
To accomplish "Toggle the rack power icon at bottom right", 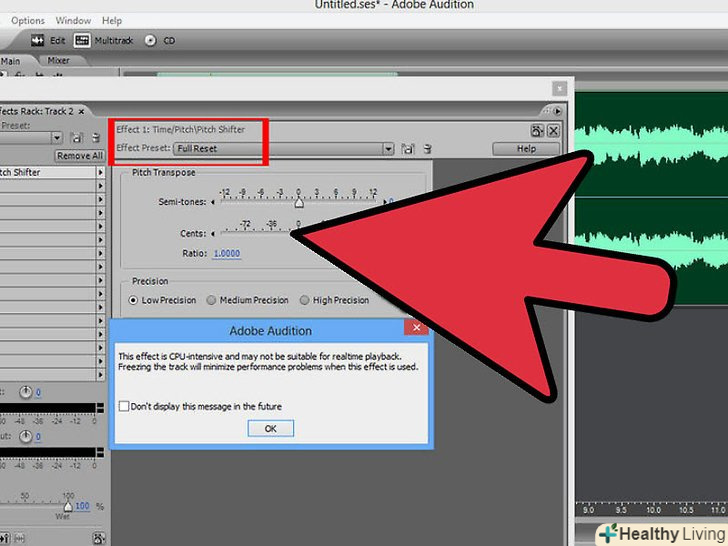I will (98, 539).
